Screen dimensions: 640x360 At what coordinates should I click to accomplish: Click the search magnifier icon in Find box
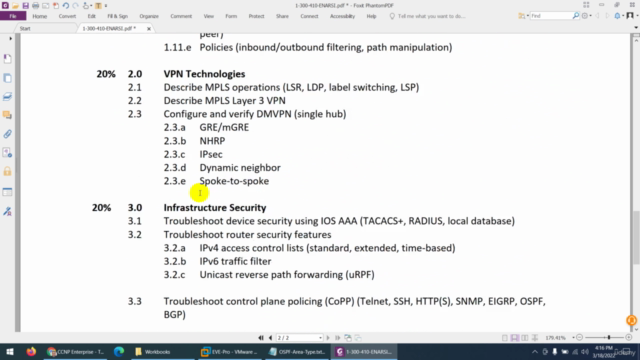576,16
